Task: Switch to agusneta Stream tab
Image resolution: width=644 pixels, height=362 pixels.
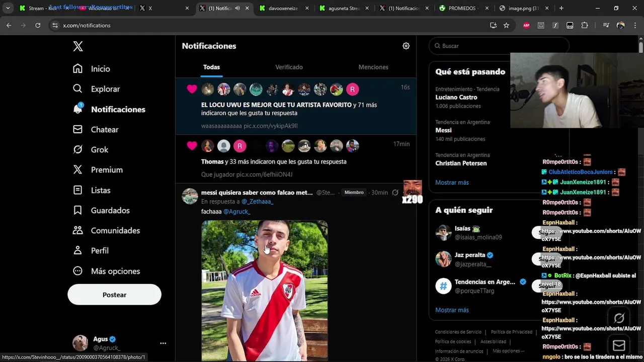Action: [x=345, y=8]
